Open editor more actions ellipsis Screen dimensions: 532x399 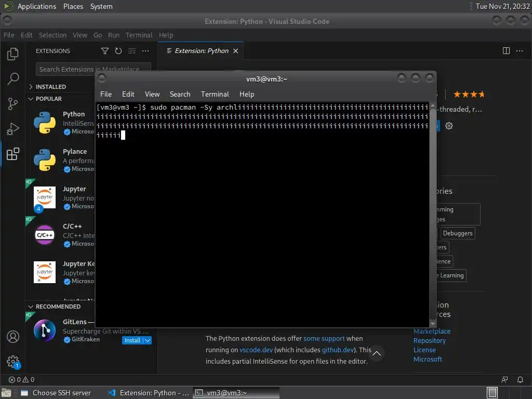(x=520, y=51)
